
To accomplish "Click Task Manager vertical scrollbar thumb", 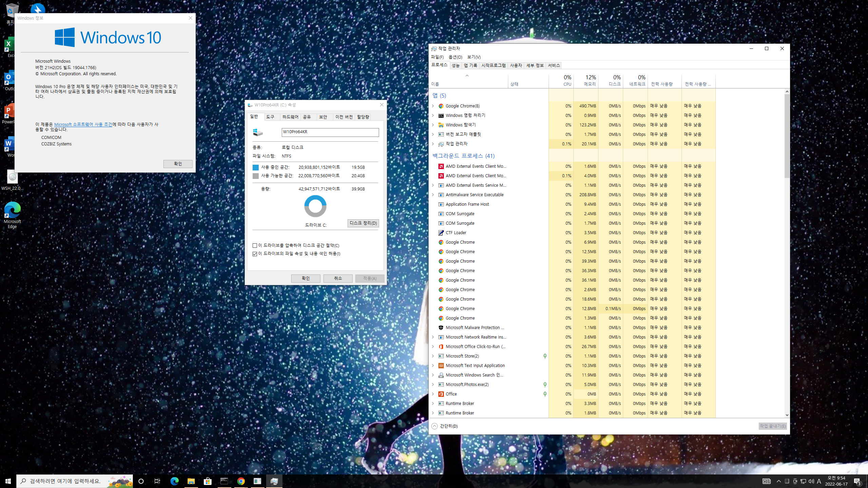I will [787, 136].
